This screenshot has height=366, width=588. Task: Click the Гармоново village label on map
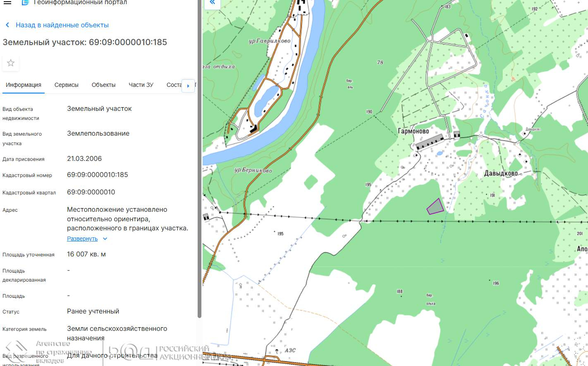pyautogui.click(x=413, y=131)
